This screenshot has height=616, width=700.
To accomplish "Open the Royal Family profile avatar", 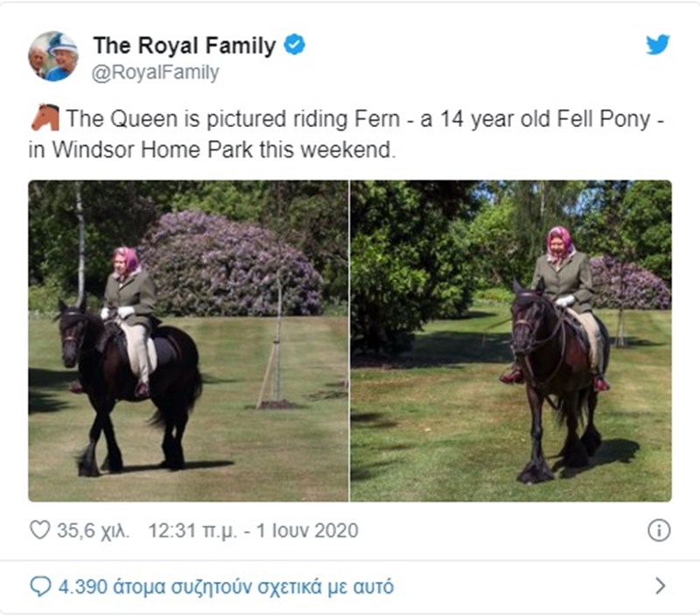I will point(52,57).
